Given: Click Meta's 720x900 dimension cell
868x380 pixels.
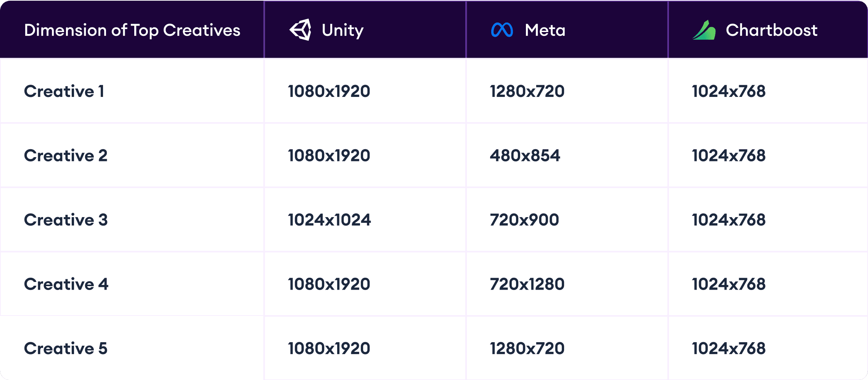Looking at the screenshot, I should 524,220.
